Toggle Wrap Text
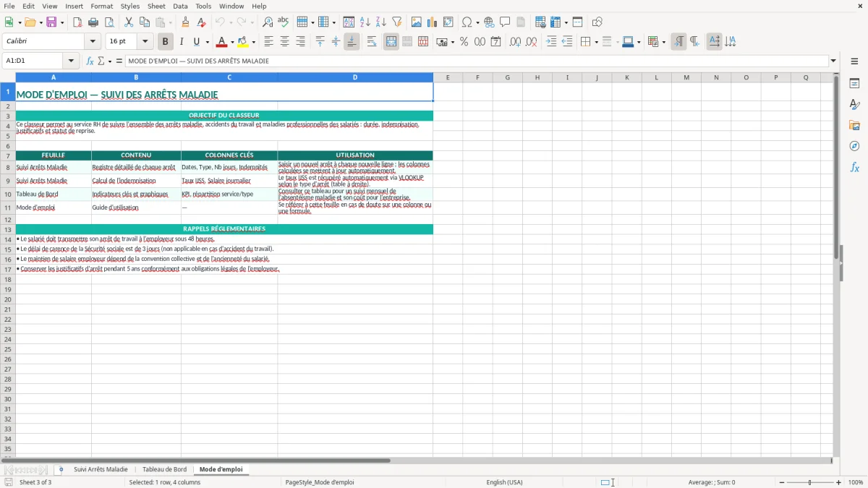The width and height of the screenshot is (868, 488). click(x=372, y=42)
